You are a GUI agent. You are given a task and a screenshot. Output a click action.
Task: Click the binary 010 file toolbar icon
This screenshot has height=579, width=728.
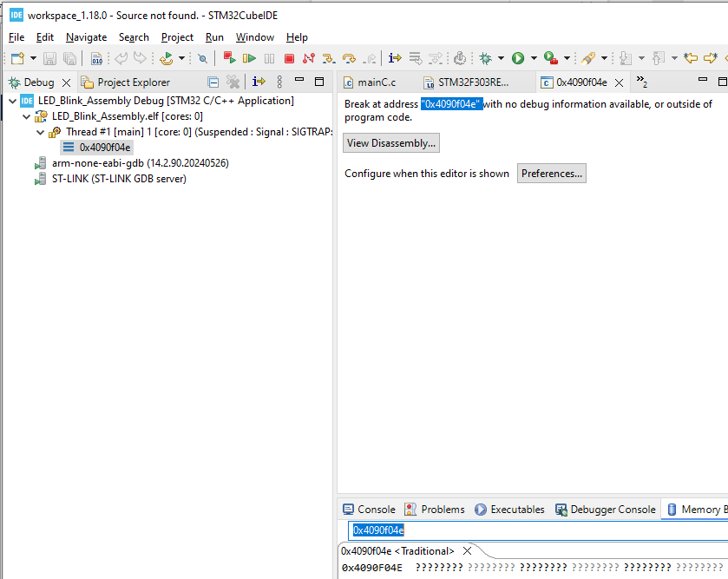[96, 58]
